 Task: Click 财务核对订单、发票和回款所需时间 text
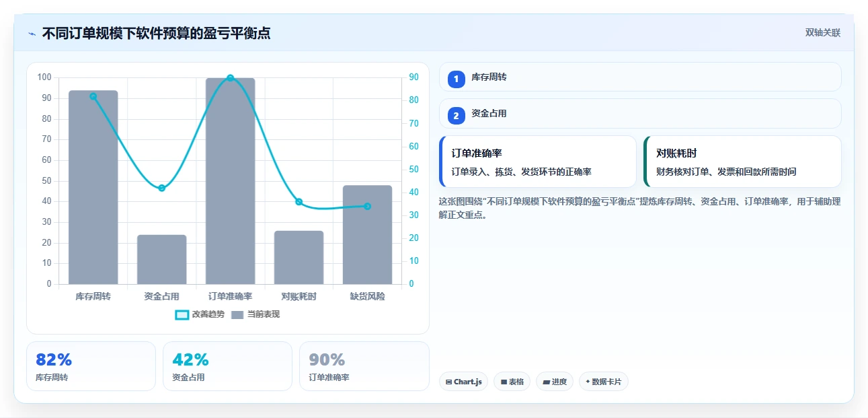click(x=726, y=172)
